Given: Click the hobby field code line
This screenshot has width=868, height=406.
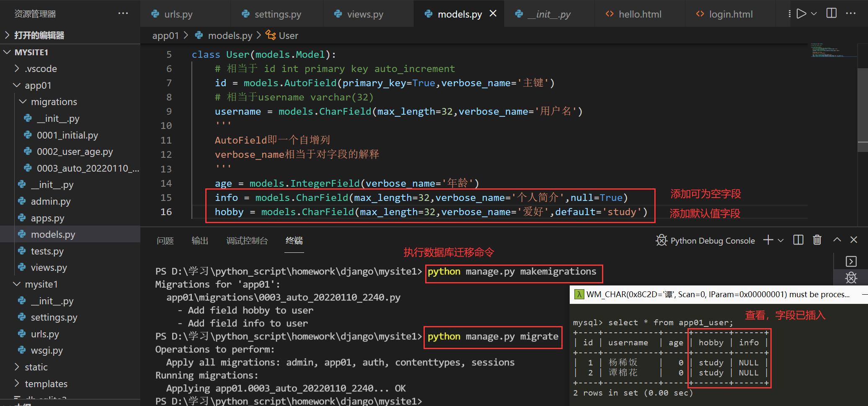Looking at the screenshot, I should point(431,212).
